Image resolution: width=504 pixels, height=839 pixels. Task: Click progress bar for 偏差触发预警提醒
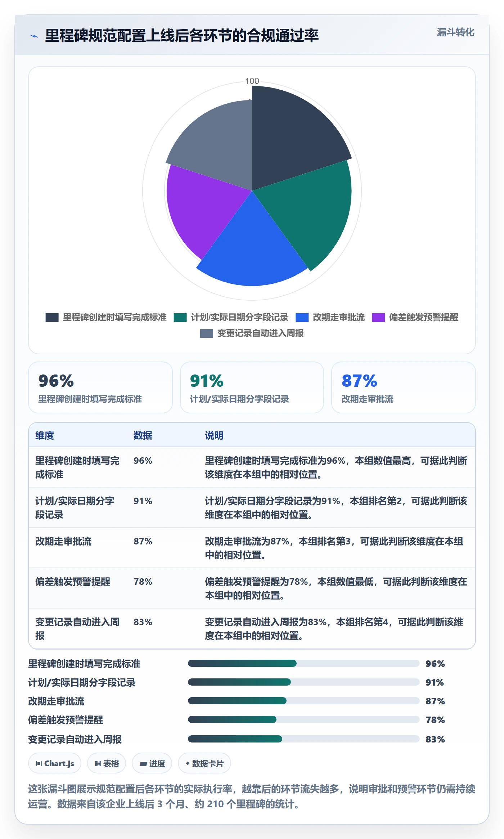(304, 719)
